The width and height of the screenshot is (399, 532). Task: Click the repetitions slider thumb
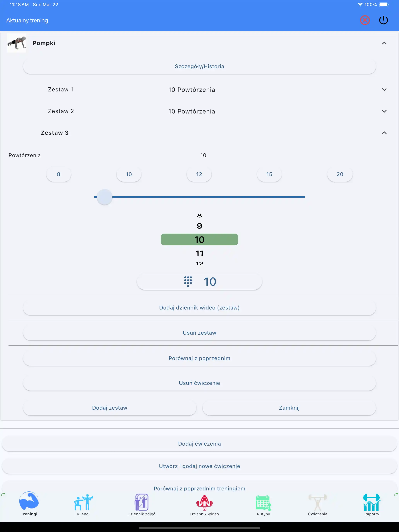click(105, 197)
